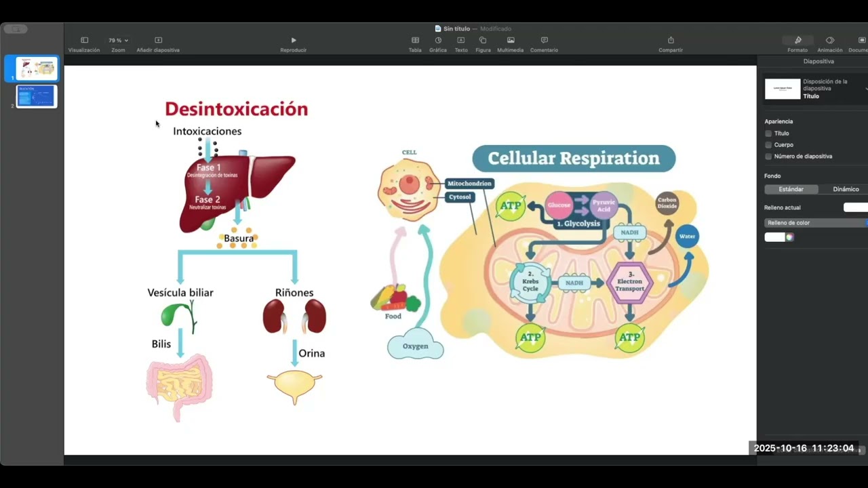Select slide 2 blue thumbnail in navigator
The image size is (868, 488).
[x=37, y=96]
